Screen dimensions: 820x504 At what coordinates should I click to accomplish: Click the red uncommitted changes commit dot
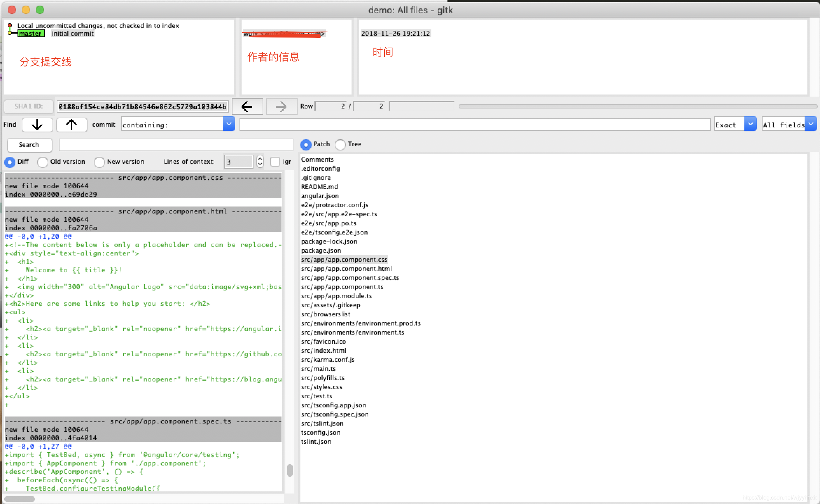click(10, 25)
